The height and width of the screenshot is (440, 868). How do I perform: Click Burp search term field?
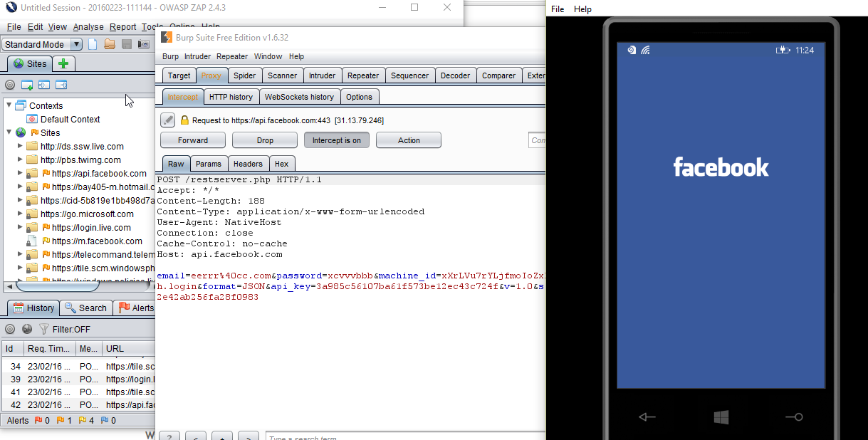405,436
